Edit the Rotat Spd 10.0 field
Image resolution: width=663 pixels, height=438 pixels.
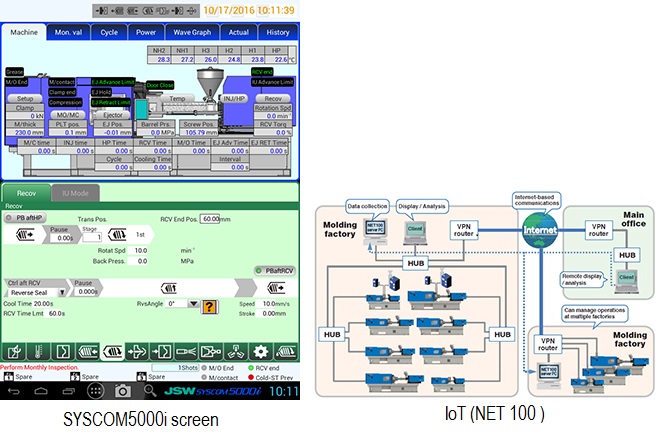pos(138,251)
